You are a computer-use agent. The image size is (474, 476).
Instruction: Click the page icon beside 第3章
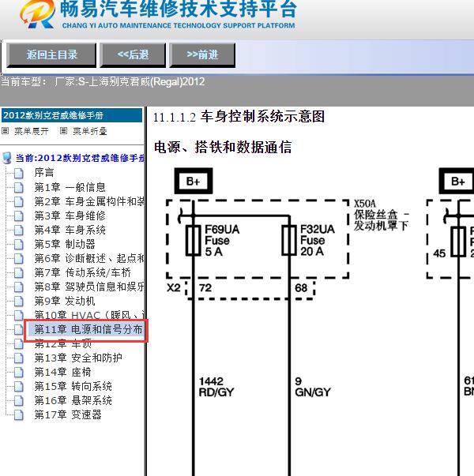[18, 216]
